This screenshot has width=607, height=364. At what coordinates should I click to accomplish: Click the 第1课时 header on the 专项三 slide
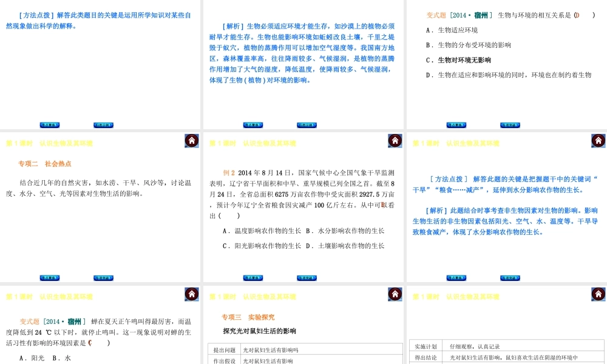(x=253, y=297)
